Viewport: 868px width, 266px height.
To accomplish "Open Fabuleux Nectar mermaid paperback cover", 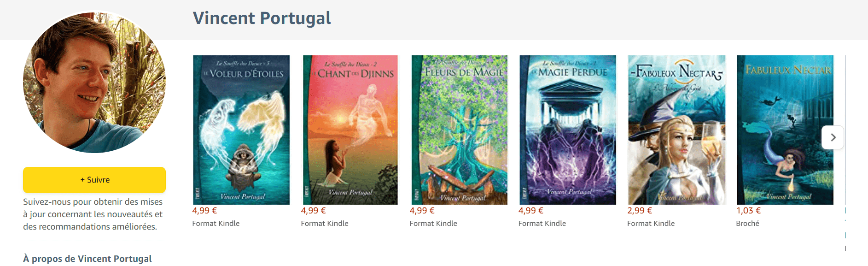I will [785, 130].
